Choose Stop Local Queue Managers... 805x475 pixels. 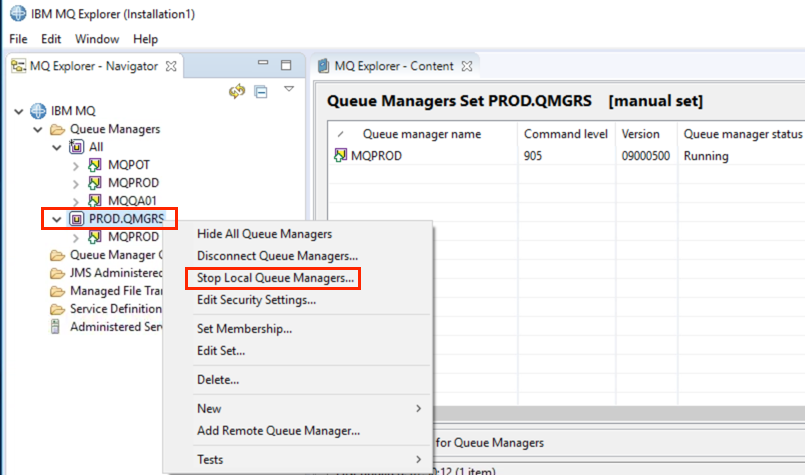coord(298,278)
